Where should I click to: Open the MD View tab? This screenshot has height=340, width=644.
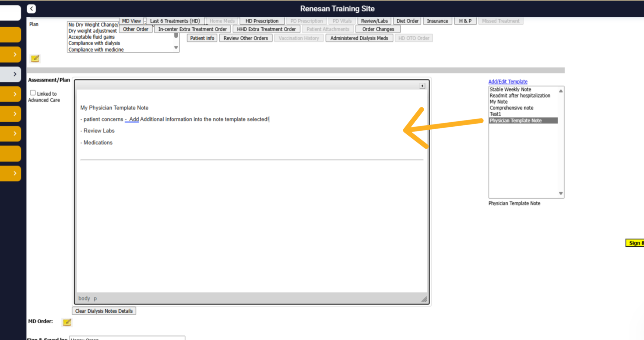click(x=131, y=21)
